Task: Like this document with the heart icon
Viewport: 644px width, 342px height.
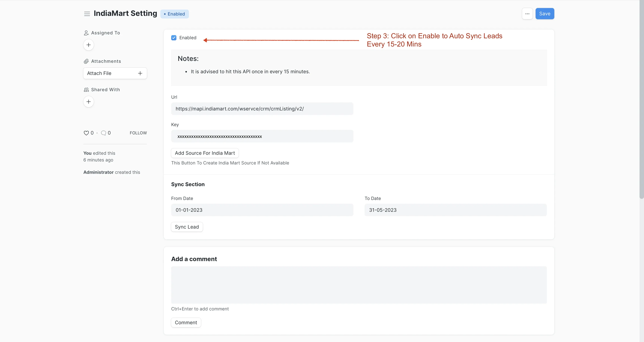Action: (x=86, y=133)
